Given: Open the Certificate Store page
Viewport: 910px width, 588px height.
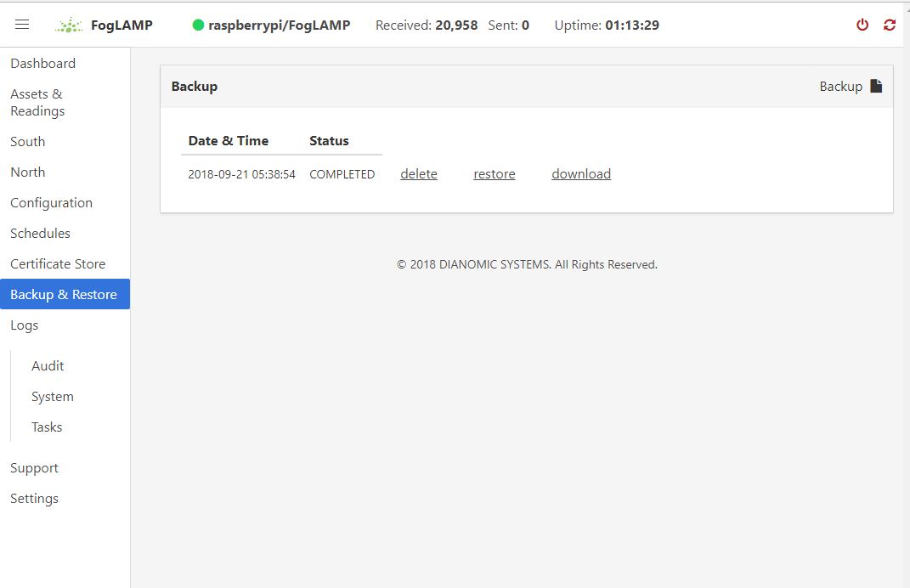Looking at the screenshot, I should (58, 264).
